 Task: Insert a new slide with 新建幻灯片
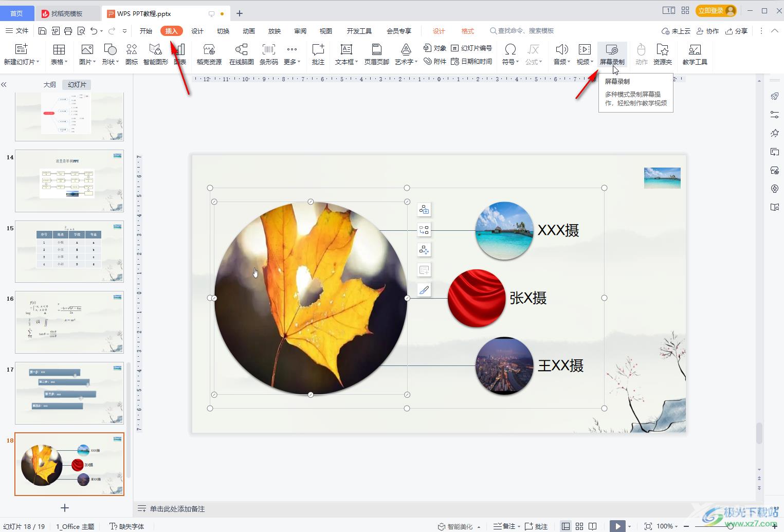pyautogui.click(x=21, y=54)
